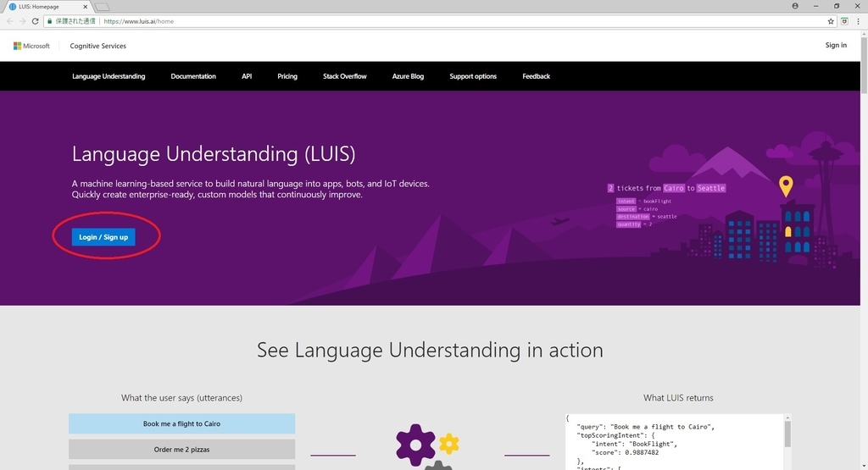Go back with browser back arrow
This screenshot has width=868, height=470.
pyautogui.click(x=9, y=21)
